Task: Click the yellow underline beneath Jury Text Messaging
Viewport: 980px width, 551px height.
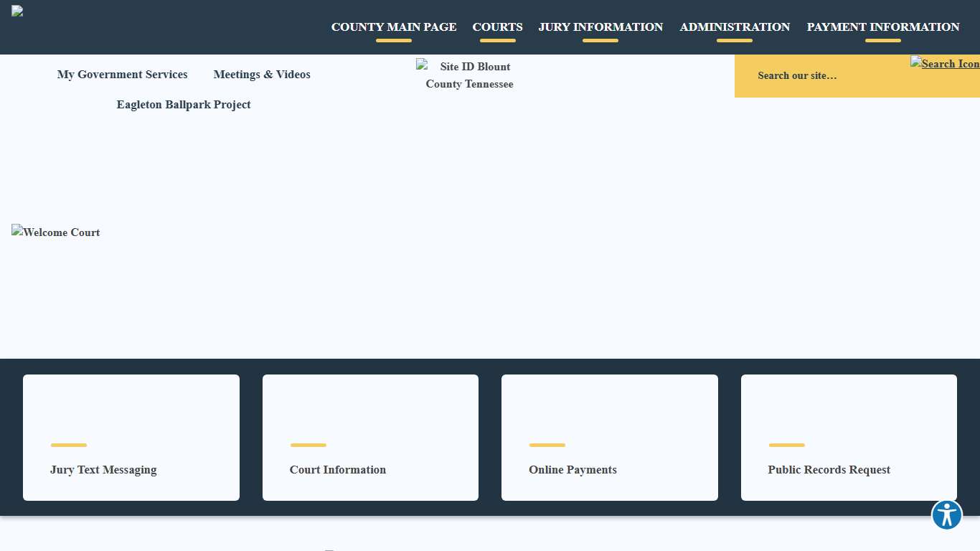Action: click(68, 445)
